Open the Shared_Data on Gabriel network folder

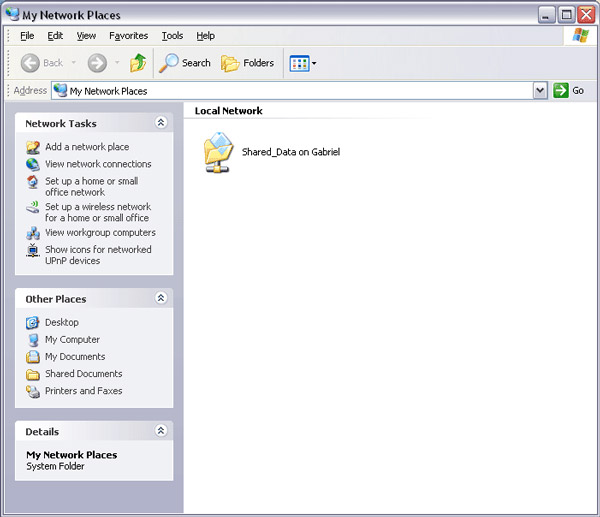pyautogui.click(x=218, y=152)
